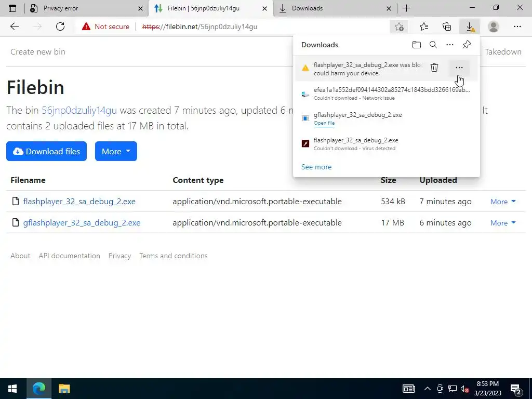Go back with the back arrow
The height and width of the screenshot is (399, 532).
pyautogui.click(x=14, y=26)
